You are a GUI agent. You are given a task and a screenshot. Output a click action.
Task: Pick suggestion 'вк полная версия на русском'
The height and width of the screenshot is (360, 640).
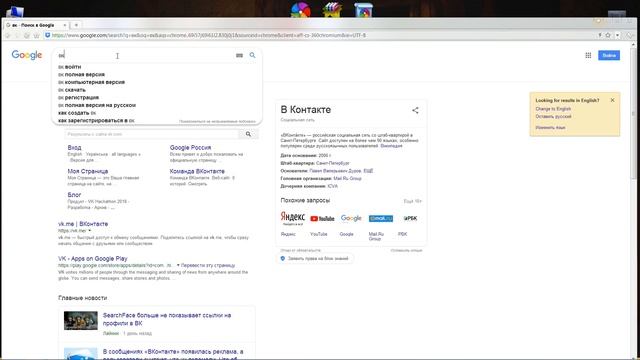point(97,105)
